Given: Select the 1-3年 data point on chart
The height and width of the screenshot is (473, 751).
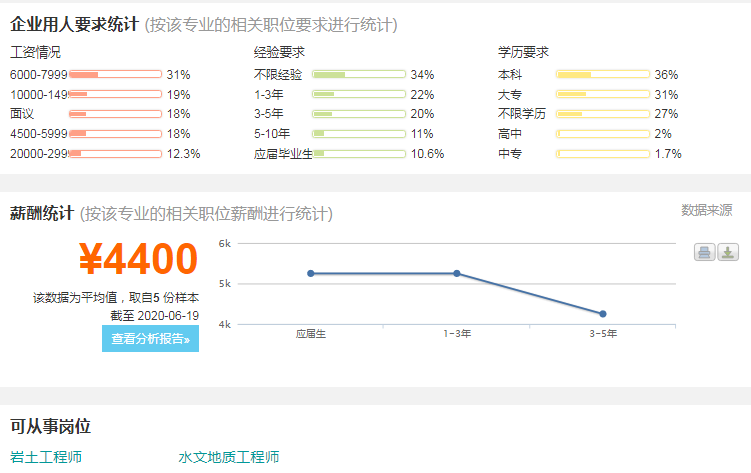Looking at the screenshot, I should coord(457,273).
